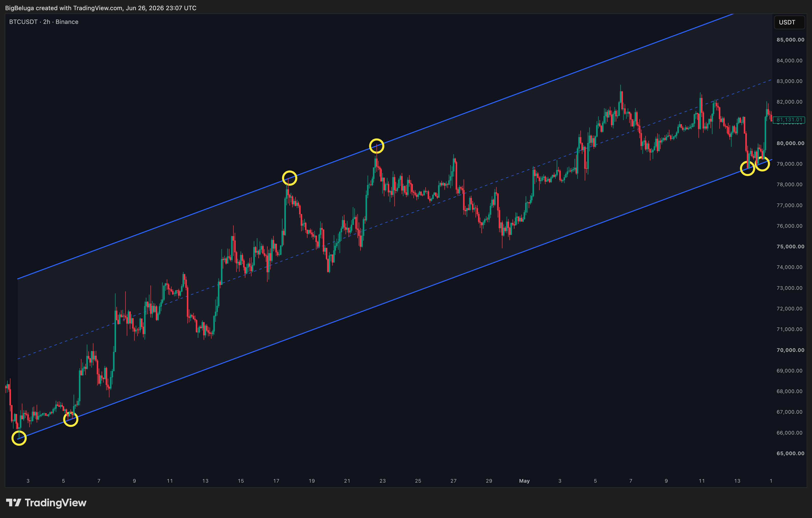The image size is (812, 518).
Task: Click the 84,000.00 price axis label
Action: pos(789,61)
